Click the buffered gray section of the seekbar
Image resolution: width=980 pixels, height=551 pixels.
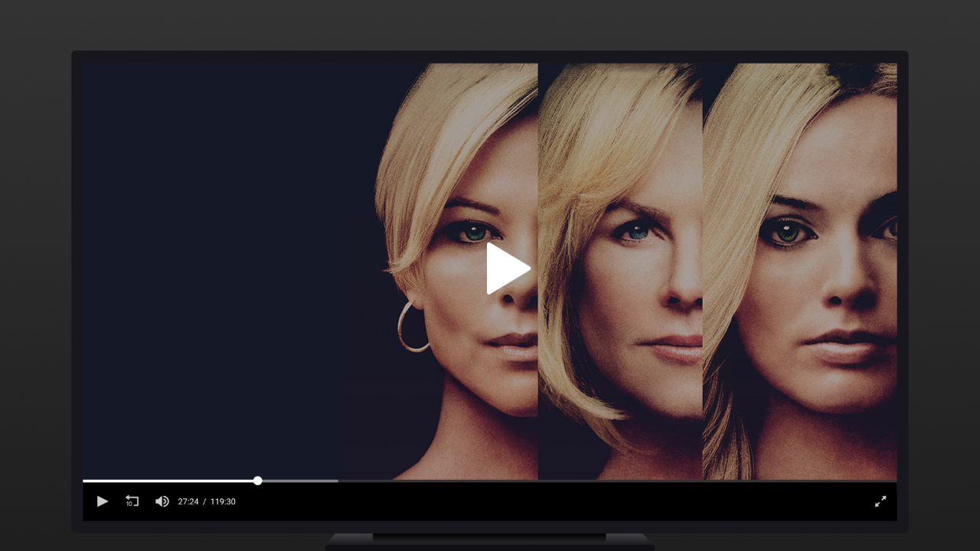(x=299, y=481)
